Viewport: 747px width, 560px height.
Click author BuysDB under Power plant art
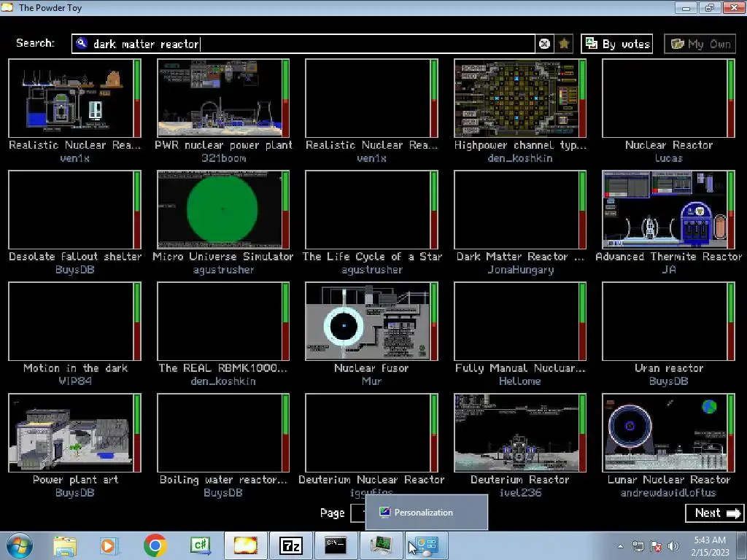tap(75, 493)
